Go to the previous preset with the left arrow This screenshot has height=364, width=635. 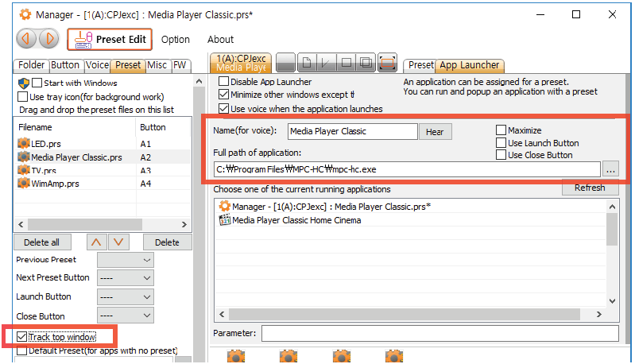tap(26, 39)
